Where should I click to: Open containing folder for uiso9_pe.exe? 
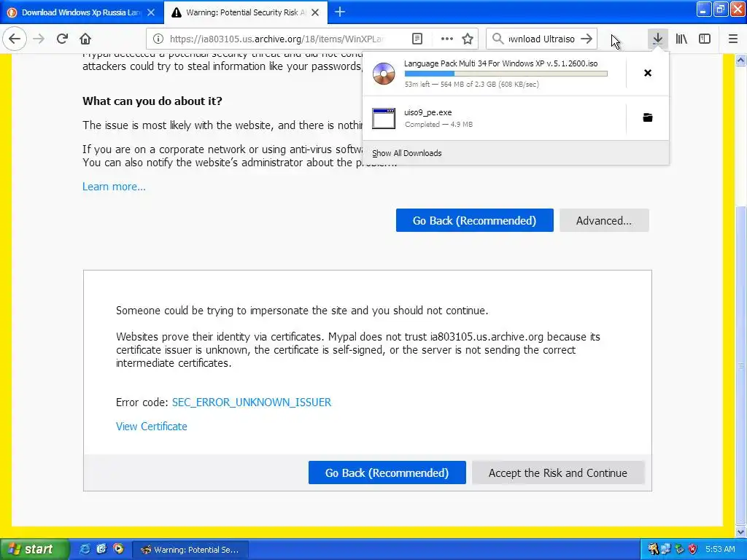[648, 117]
